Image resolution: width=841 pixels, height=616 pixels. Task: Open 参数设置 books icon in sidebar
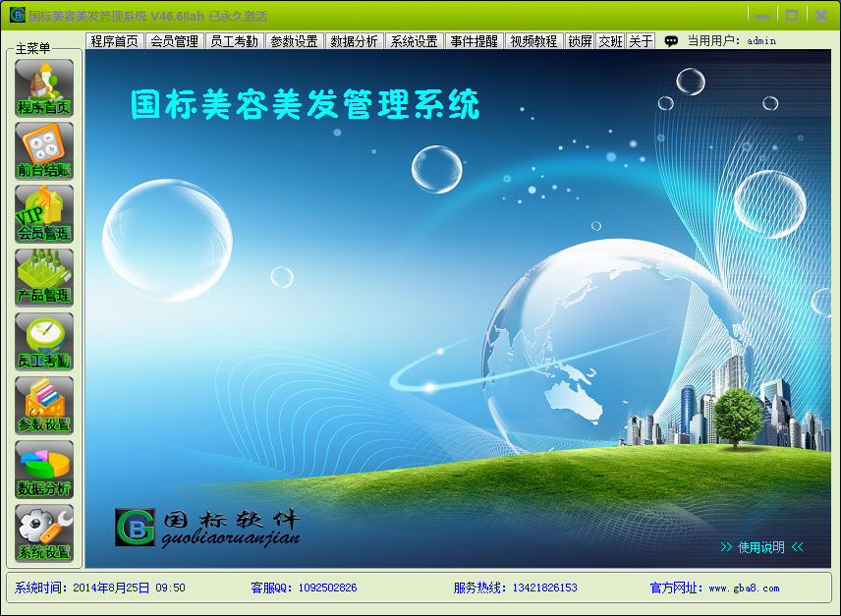pos(44,406)
